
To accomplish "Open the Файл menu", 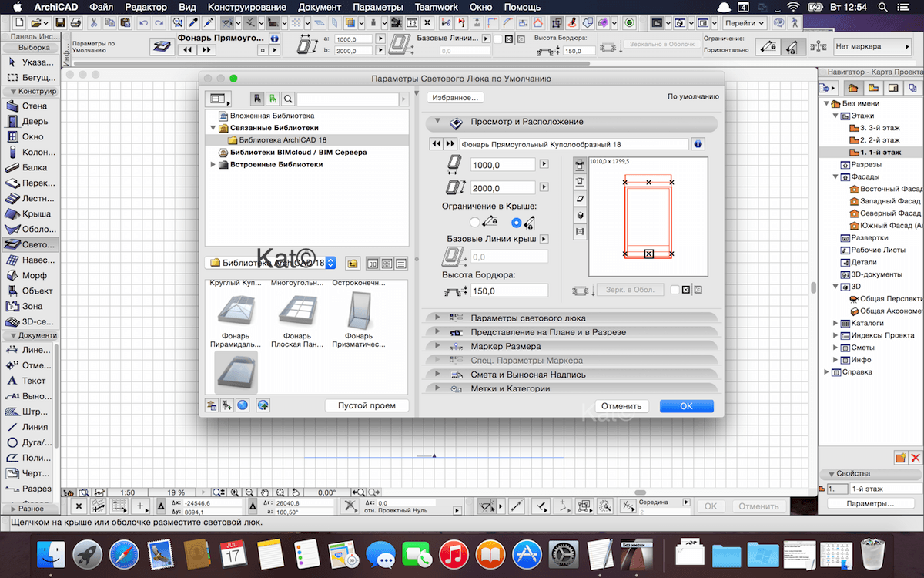I will [102, 7].
